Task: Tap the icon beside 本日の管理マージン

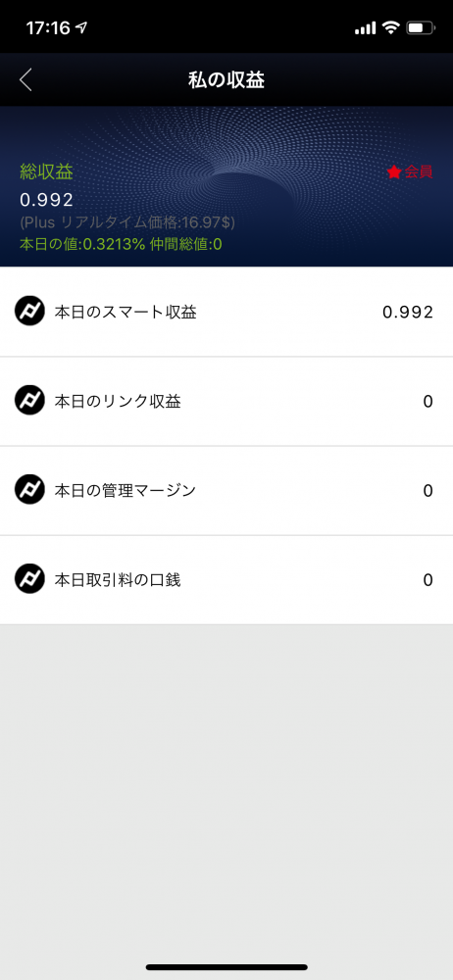Action: tap(29, 491)
